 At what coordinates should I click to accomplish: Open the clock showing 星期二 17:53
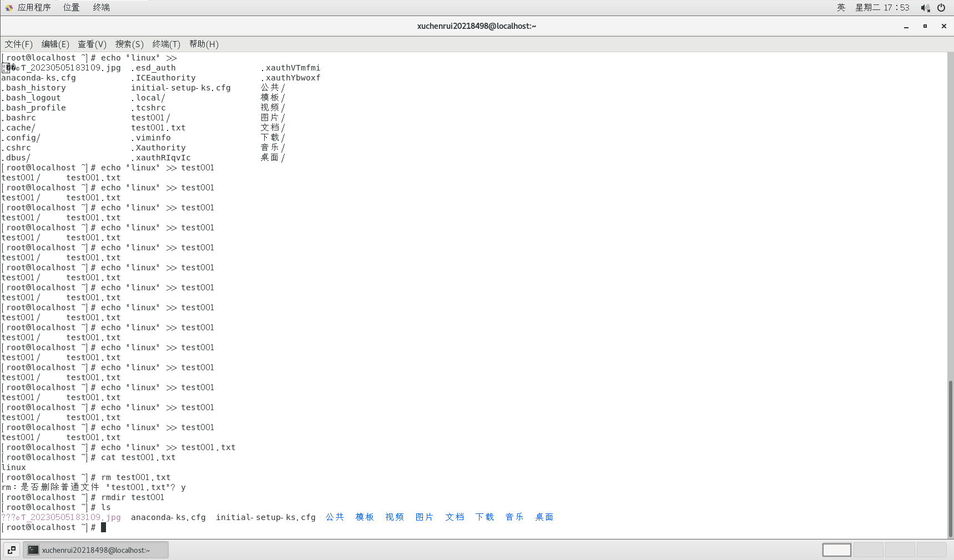[882, 8]
